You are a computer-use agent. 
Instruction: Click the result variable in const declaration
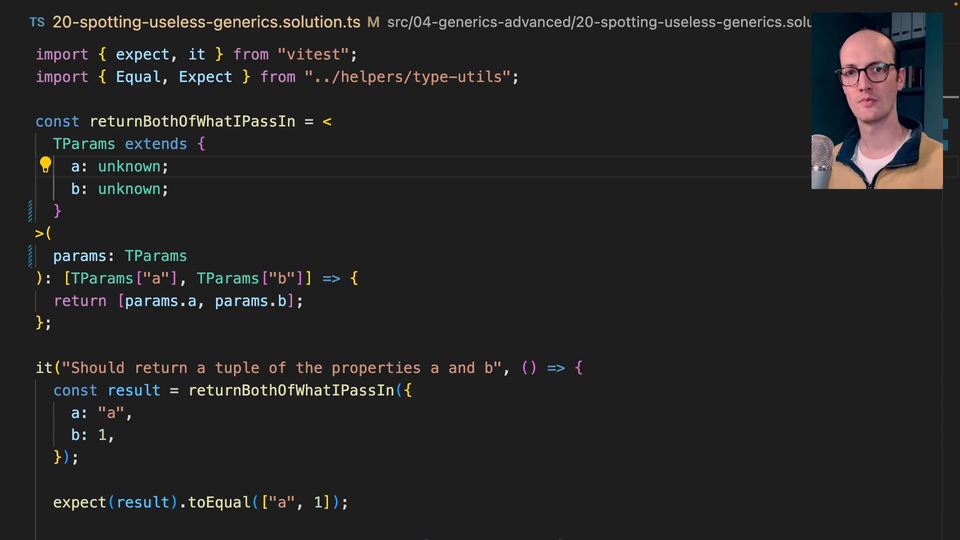click(133, 390)
